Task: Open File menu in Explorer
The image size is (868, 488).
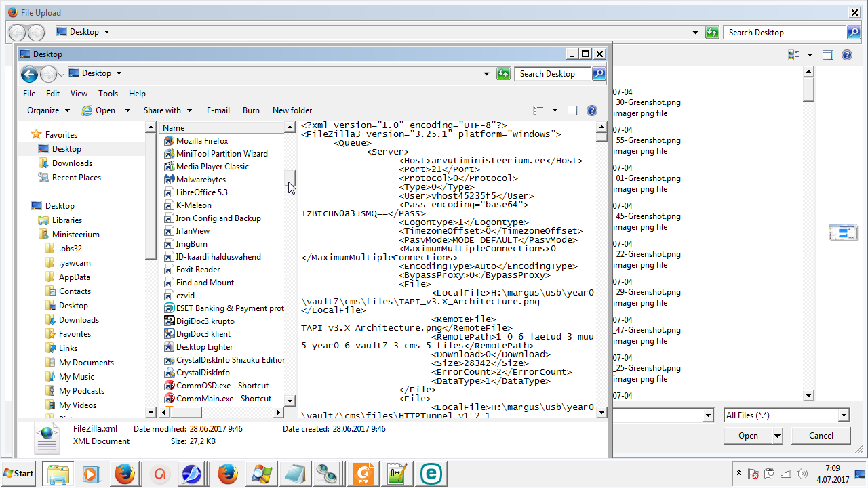Action: [29, 94]
